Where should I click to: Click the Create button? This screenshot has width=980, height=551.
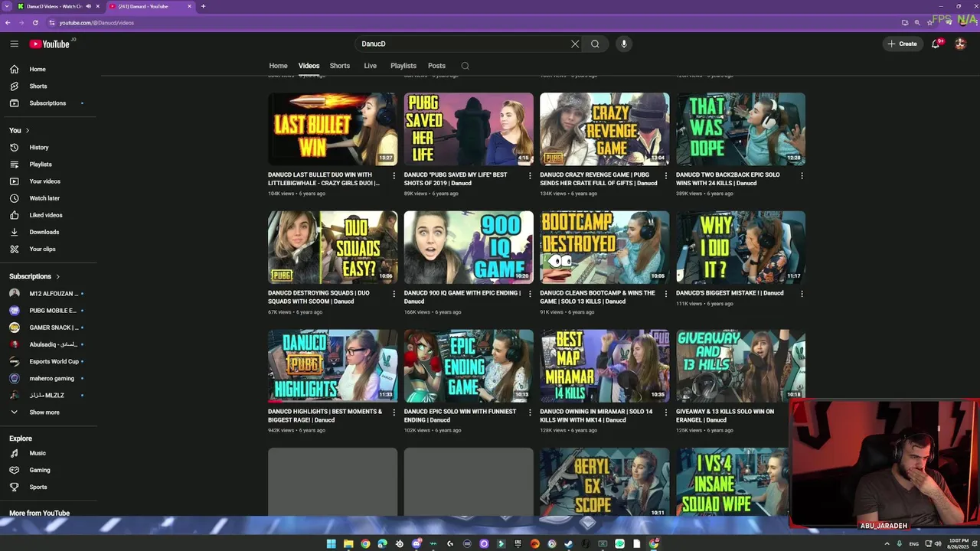pos(902,44)
